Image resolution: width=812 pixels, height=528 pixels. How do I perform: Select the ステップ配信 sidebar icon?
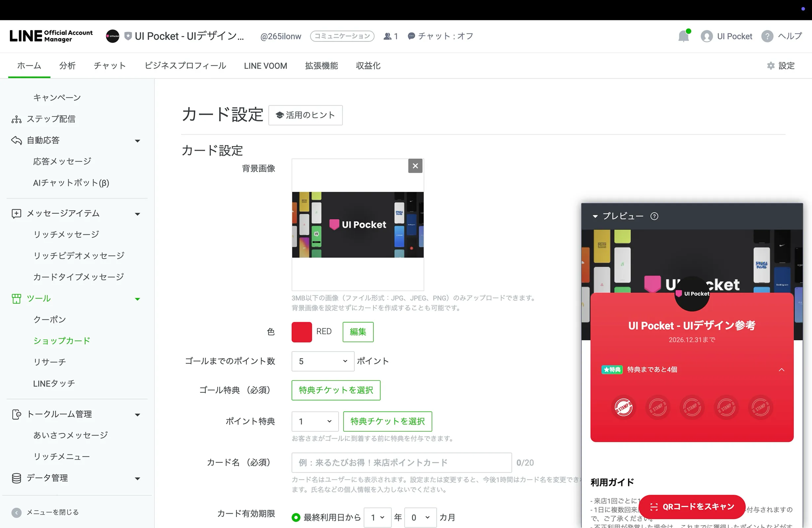tap(16, 119)
